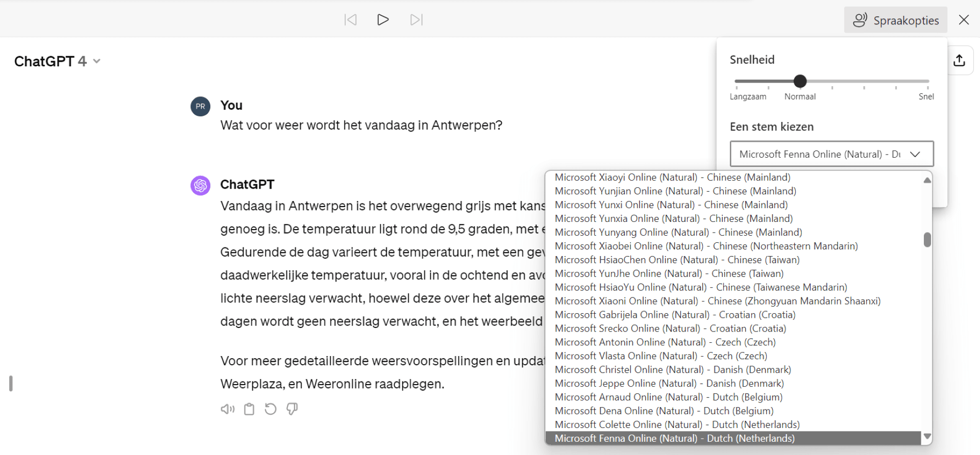Click the Normaal speed label
Image resolution: width=980 pixels, height=455 pixels.
[x=800, y=97]
